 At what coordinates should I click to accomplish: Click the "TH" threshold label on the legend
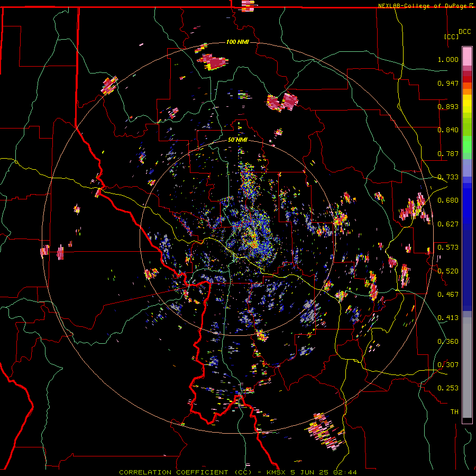pyautogui.click(x=454, y=412)
